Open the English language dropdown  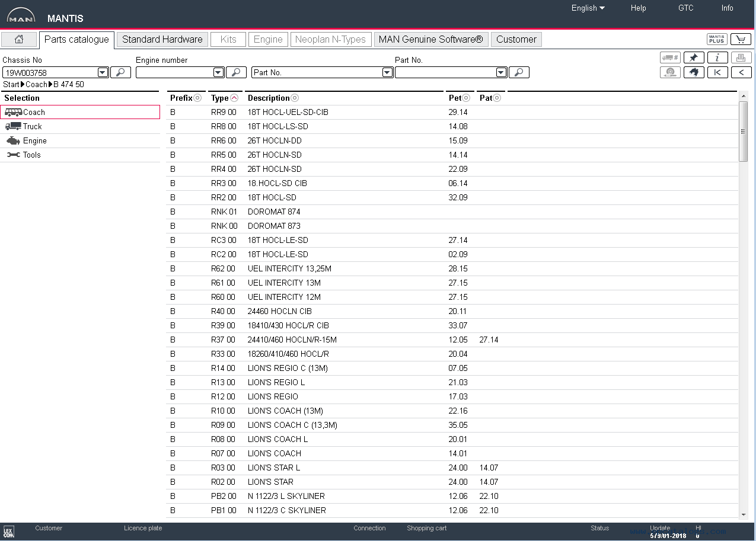pos(588,8)
